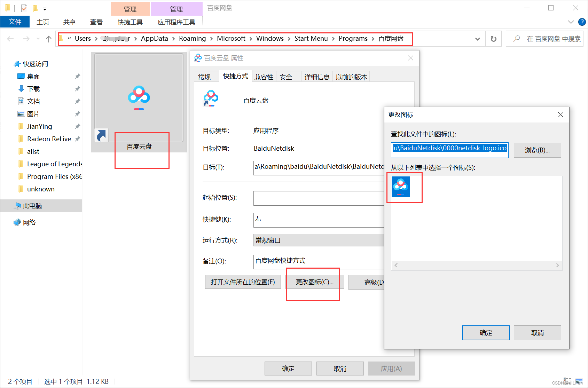The image size is (588, 388).
Task: Click the icon file path input field
Action: pos(449,150)
